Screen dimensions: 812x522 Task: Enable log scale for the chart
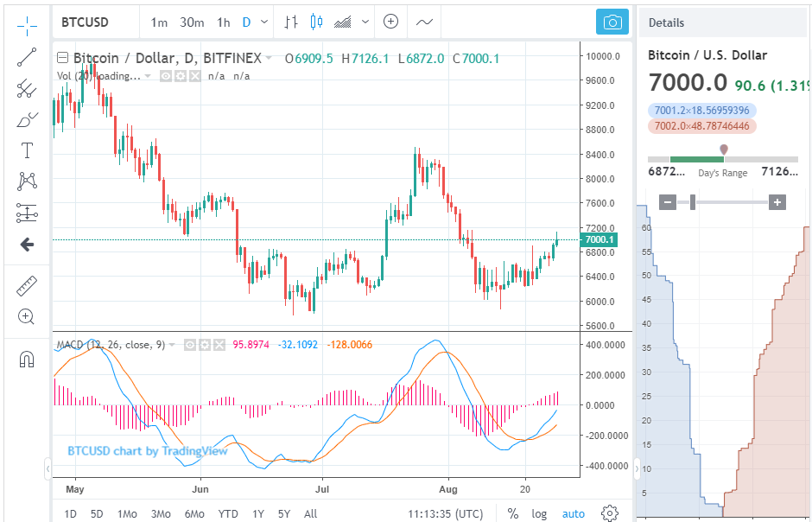click(x=539, y=513)
